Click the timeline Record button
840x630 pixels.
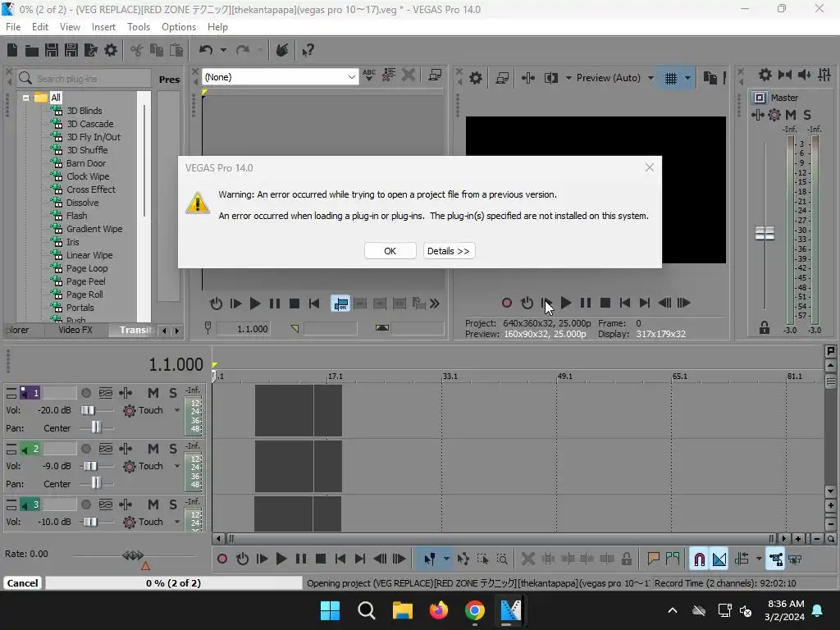tap(221, 559)
